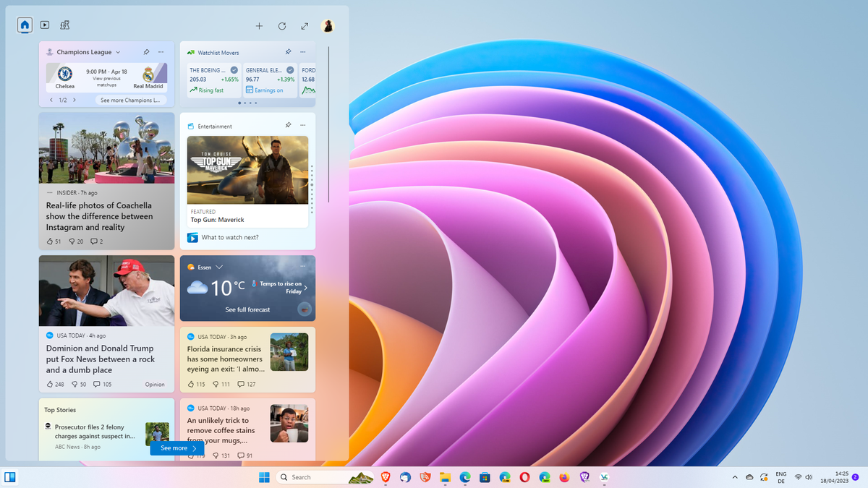
Task: Click the See more button
Action: [177, 448]
